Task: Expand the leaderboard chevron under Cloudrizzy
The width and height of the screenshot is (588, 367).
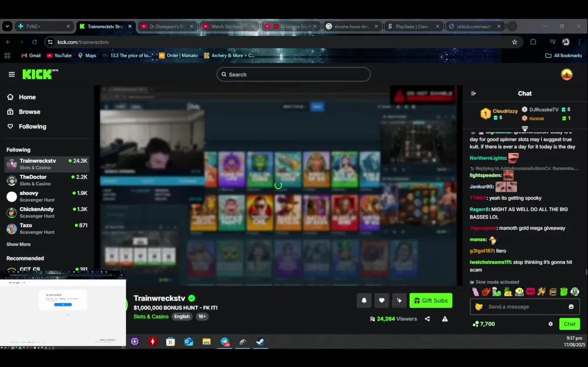Action: [525, 128]
